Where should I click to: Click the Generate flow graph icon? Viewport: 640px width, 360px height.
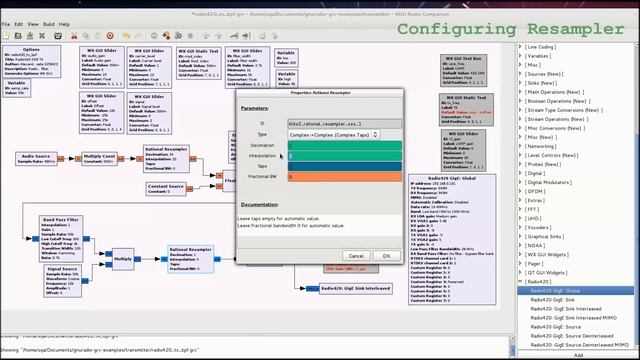(166, 36)
